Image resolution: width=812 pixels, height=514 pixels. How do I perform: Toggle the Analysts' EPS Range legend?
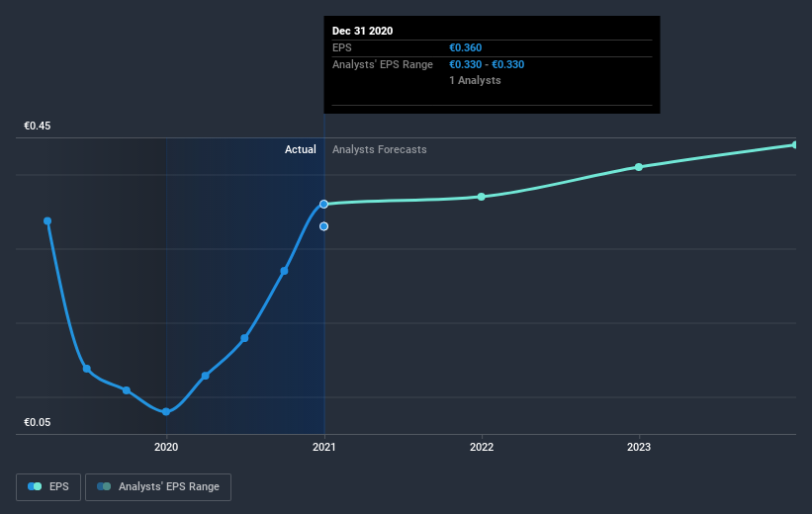click(x=158, y=487)
